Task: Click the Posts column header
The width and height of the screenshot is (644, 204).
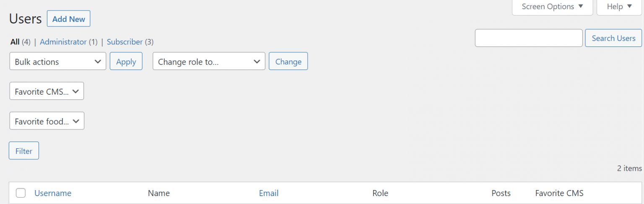Action: (501, 193)
